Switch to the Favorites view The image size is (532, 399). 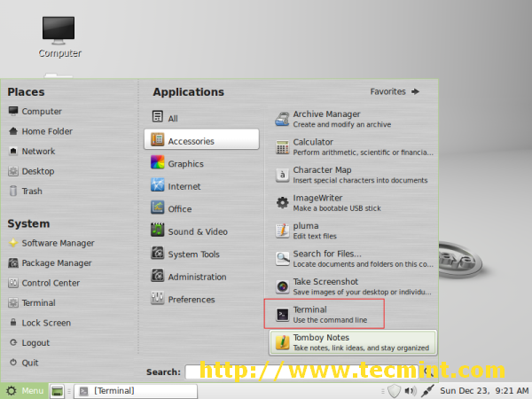[395, 91]
